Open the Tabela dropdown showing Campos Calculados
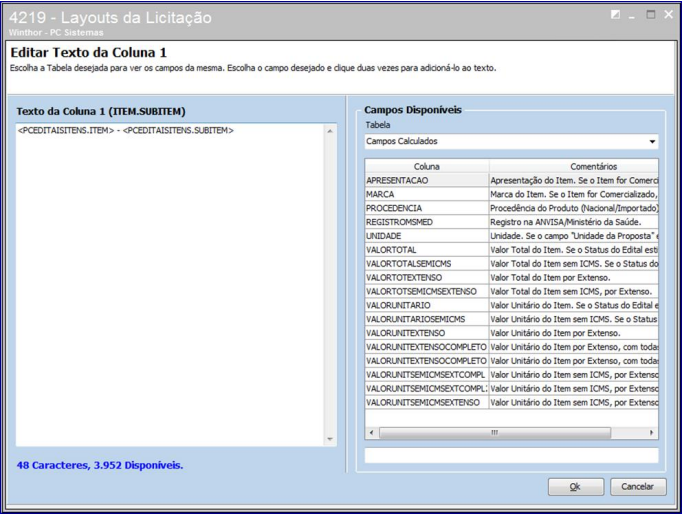Screen dimensions: 683x516 pyautogui.click(x=511, y=141)
